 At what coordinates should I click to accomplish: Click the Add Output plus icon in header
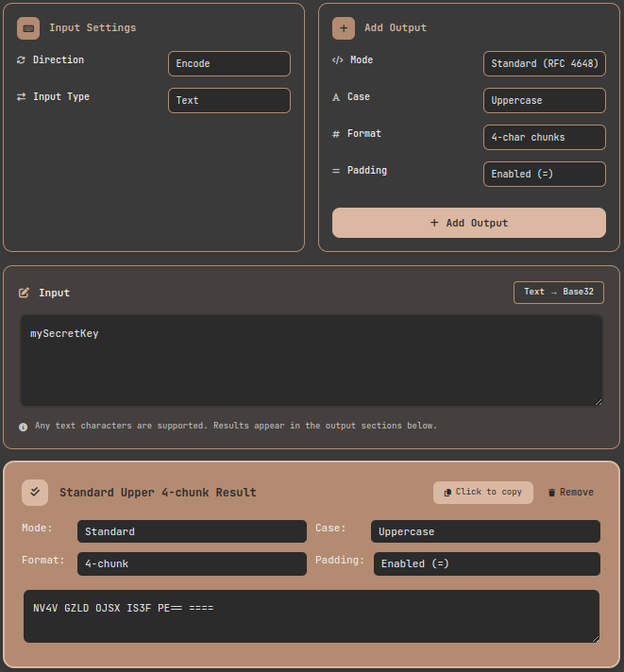pos(344,28)
